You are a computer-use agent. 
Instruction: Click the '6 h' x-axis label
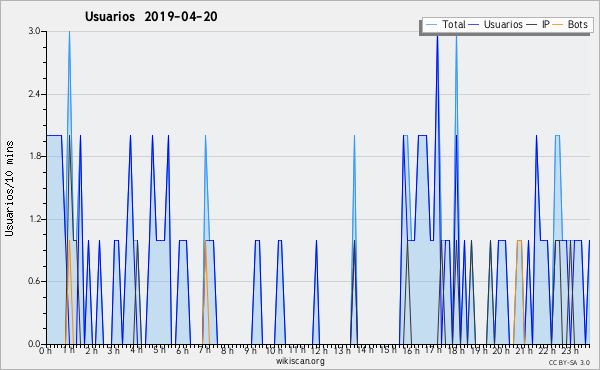coord(182,350)
